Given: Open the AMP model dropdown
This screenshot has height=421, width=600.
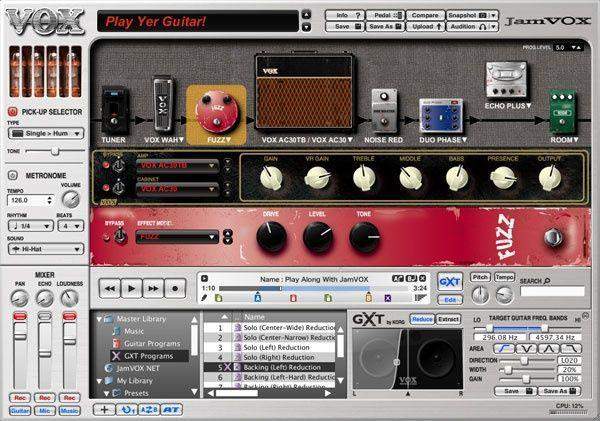Looking at the screenshot, I should click(178, 165).
